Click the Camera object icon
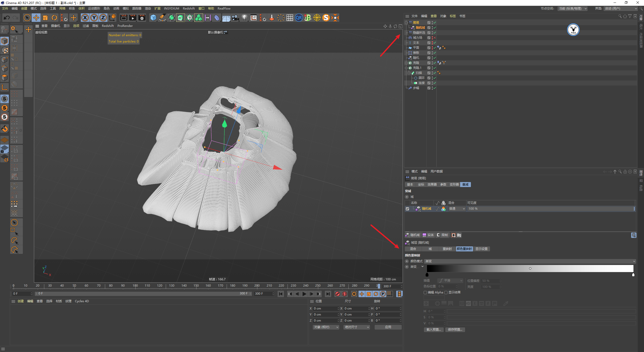The height and width of the screenshot is (352, 644). [235, 18]
